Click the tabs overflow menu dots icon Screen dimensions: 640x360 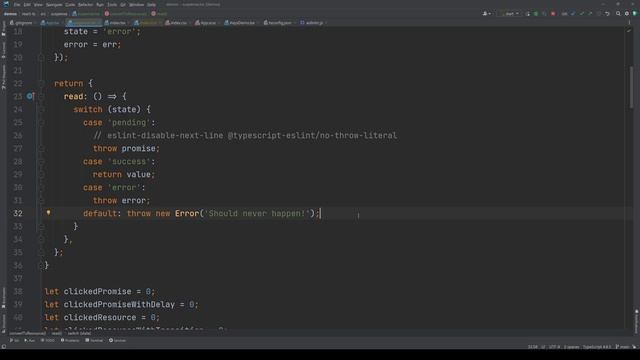pos(629,23)
